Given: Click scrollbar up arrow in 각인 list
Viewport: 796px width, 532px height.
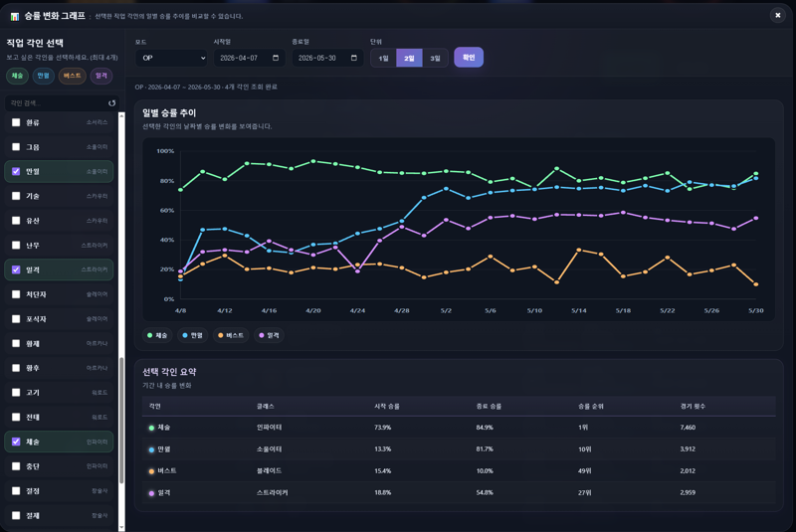Looking at the screenshot, I should point(121,115).
